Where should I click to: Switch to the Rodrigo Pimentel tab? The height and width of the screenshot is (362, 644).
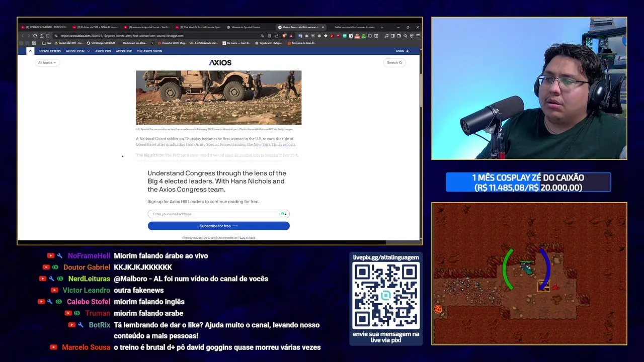pos(44,27)
